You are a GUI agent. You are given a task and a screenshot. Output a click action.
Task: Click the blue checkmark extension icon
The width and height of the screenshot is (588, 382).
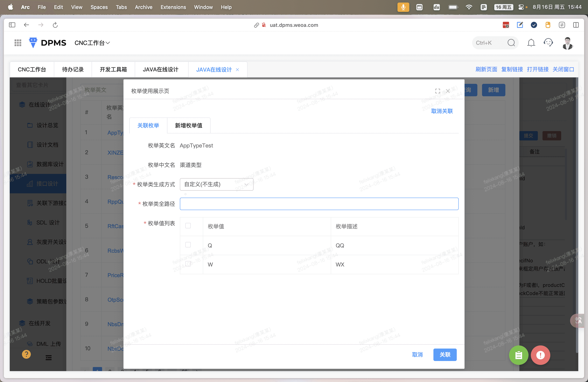pyautogui.click(x=534, y=25)
